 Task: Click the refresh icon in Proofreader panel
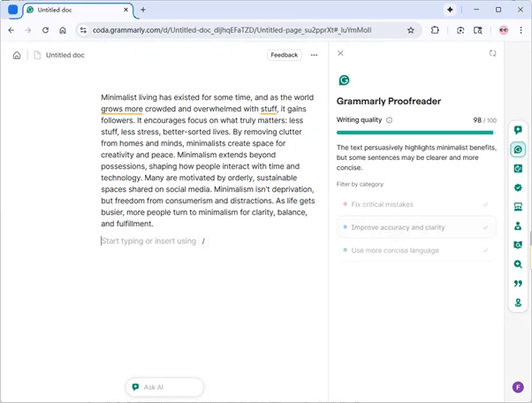coord(492,53)
